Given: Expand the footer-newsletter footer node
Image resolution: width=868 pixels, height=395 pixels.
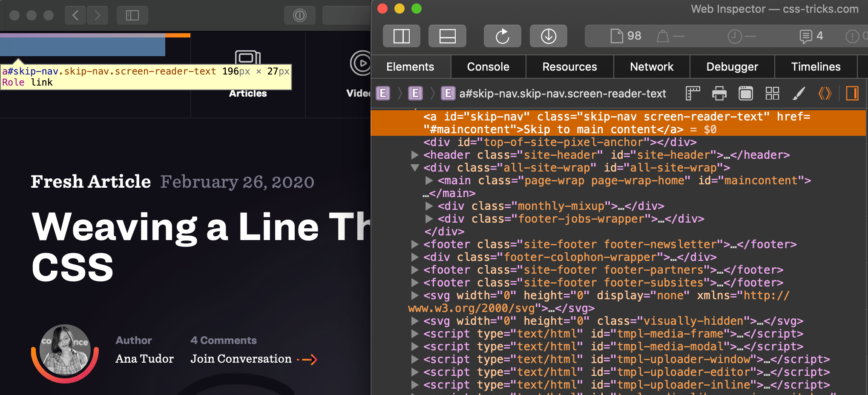Looking at the screenshot, I should click(415, 244).
